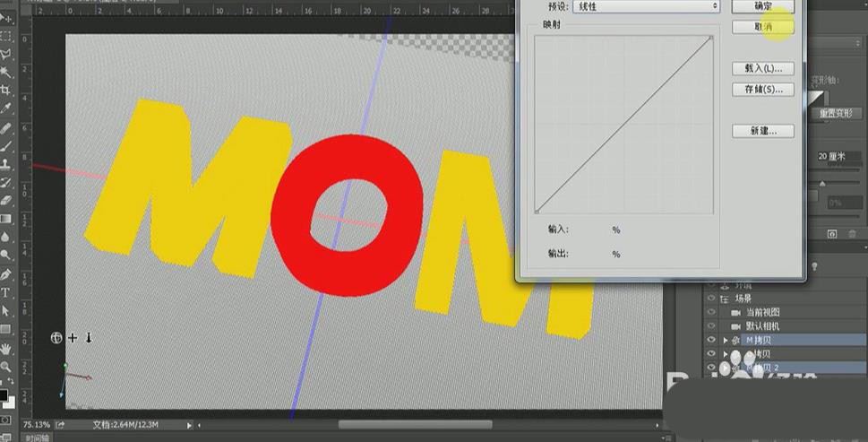Image resolution: width=868 pixels, height=442 pixels.
Task: Select the curve's bottom-left control point
Action: [537, 211]
